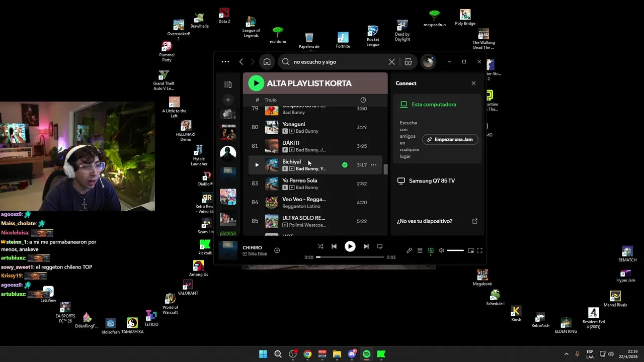Sort the list by the Título column
The height and width of the screenshot is (362, 644).
point(271,100)
